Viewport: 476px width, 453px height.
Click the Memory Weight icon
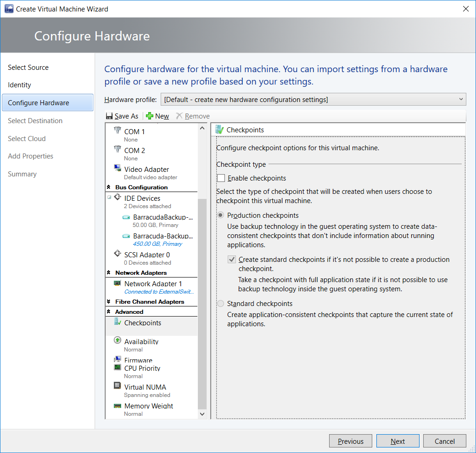[x=118, y=406]
